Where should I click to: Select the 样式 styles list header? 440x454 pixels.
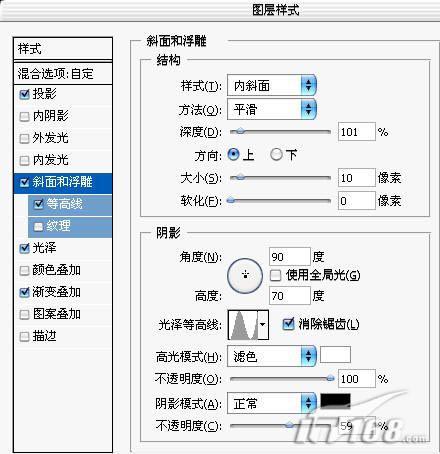pos(63,49)
